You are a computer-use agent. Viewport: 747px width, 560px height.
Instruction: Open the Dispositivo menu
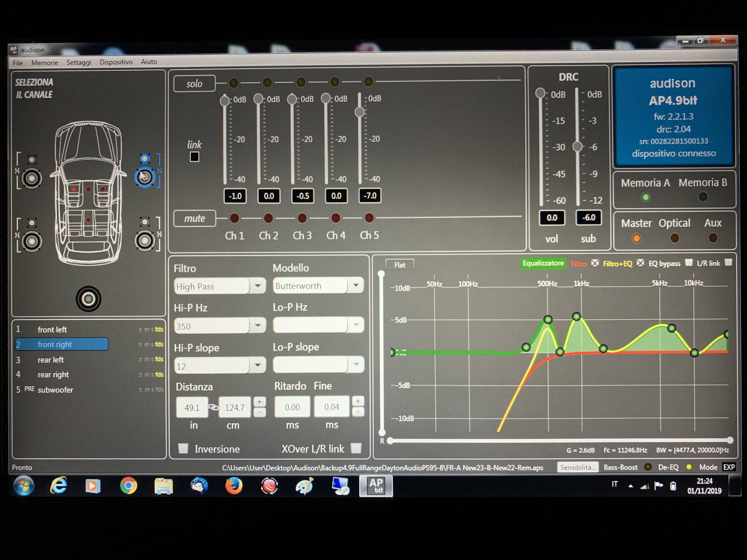tap(116, 62)
